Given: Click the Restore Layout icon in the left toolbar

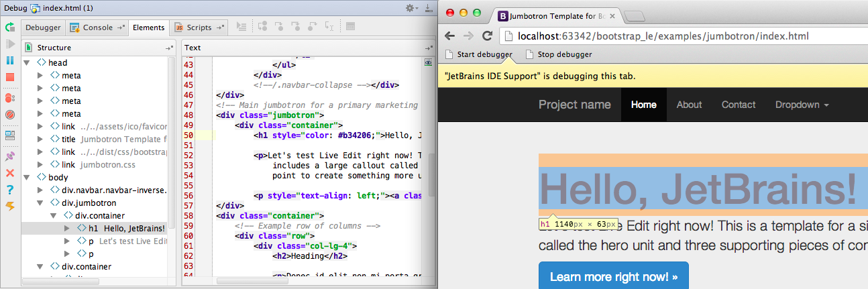Looking at the screenshot, I should (x=10, y=135).
